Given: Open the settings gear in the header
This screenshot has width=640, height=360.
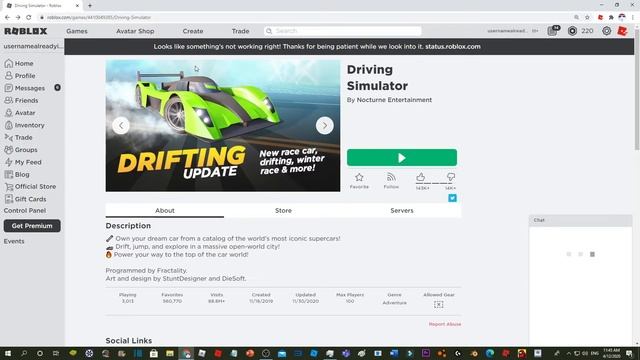Looking at the screenshot, I should [x=607, y=31].
